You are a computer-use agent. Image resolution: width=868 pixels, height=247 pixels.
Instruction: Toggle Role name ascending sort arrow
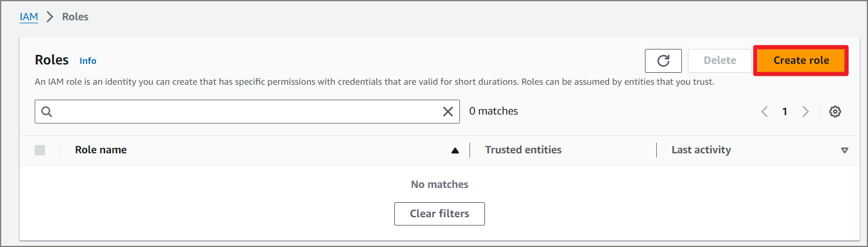click(455, 150)
